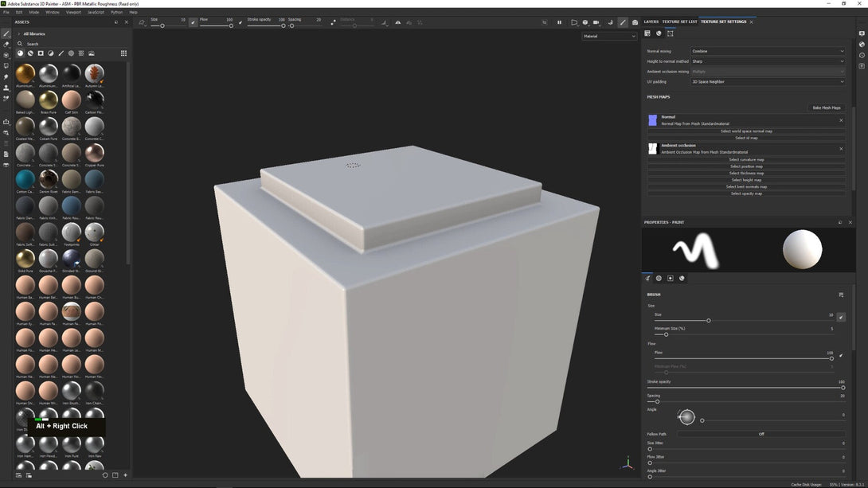Viewport: 868px width, 488px height.
Task: Filter assets by alphas square icon
Action: pyautogui.click(x=41, y=53)
